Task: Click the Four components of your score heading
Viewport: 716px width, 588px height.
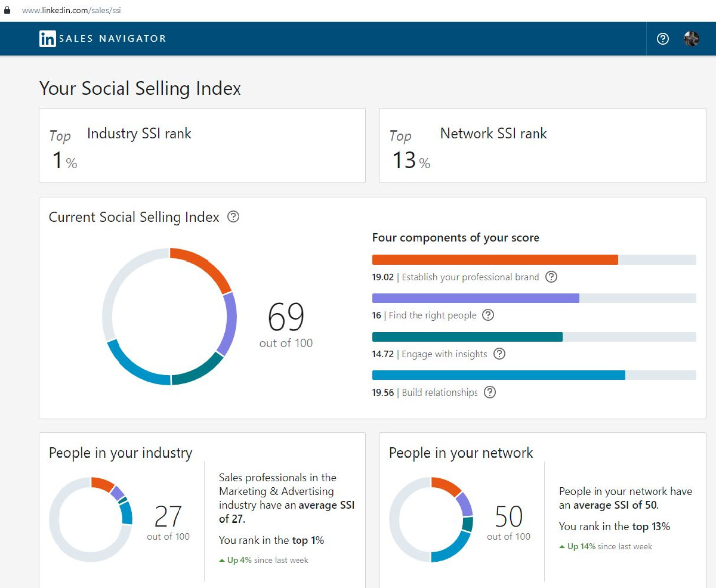Action: (x=456, y=237)
